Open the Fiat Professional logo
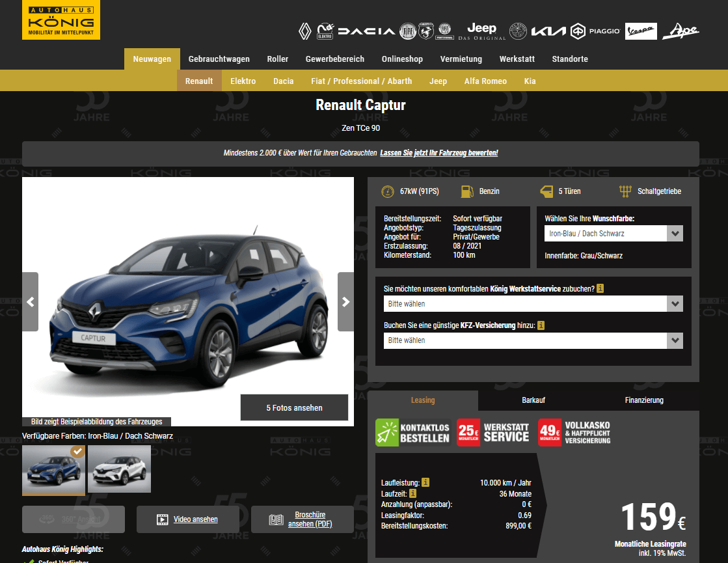 (x=445, y=31)
